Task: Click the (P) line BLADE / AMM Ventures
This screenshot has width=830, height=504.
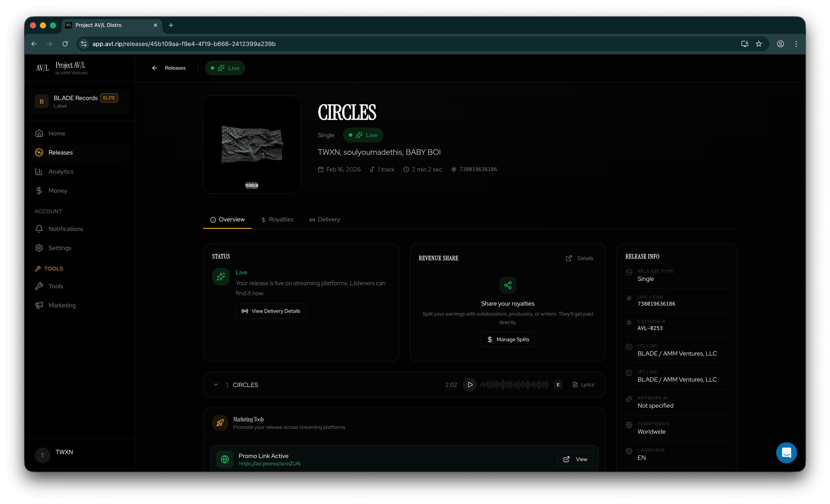Action: pyautogui.click(x=677, y=380)
